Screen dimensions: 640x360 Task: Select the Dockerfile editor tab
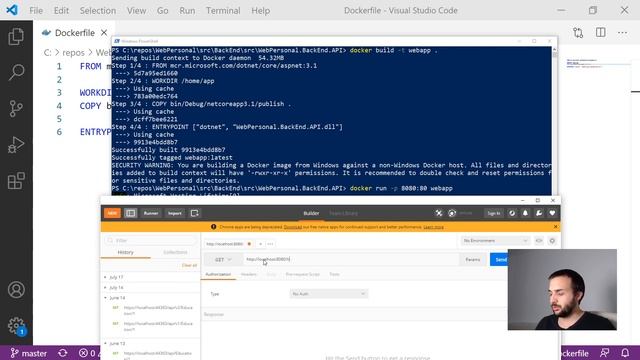pos(74,33)
